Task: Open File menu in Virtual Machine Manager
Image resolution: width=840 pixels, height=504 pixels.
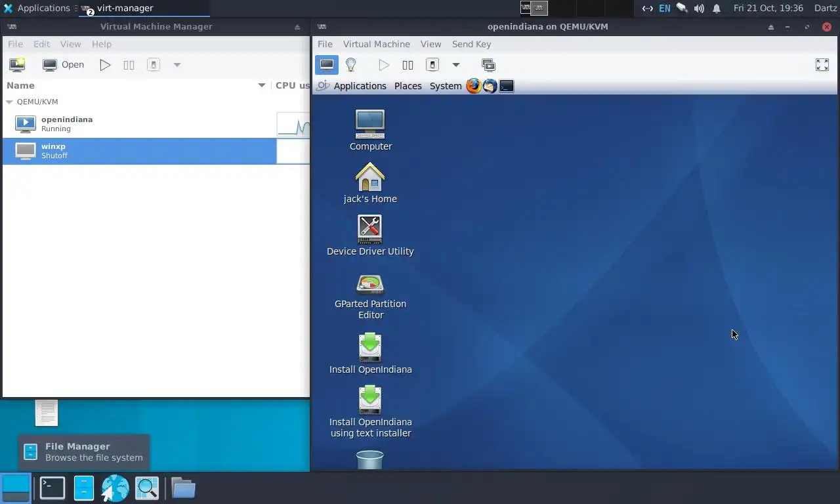Action: 15,44
